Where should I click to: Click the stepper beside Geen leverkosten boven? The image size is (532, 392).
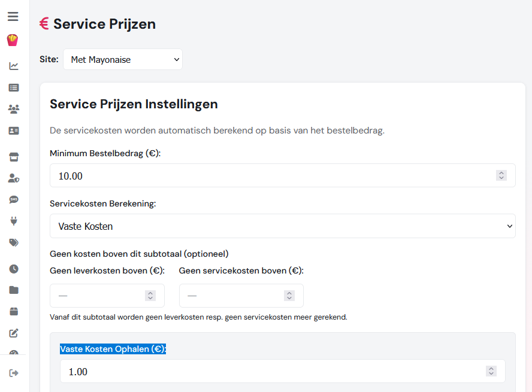pos(152,295)
